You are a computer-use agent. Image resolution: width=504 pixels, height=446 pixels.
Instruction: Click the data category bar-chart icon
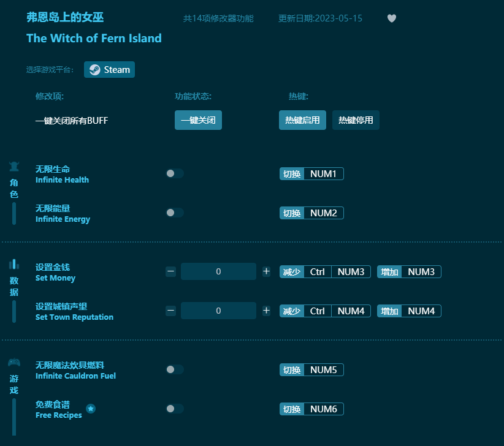(x=14, y=264)
